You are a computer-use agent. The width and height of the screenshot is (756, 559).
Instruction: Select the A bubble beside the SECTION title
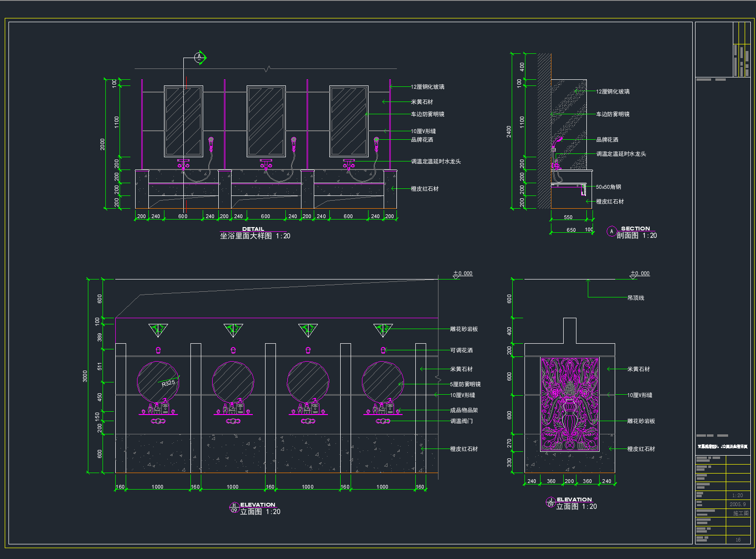611,231
